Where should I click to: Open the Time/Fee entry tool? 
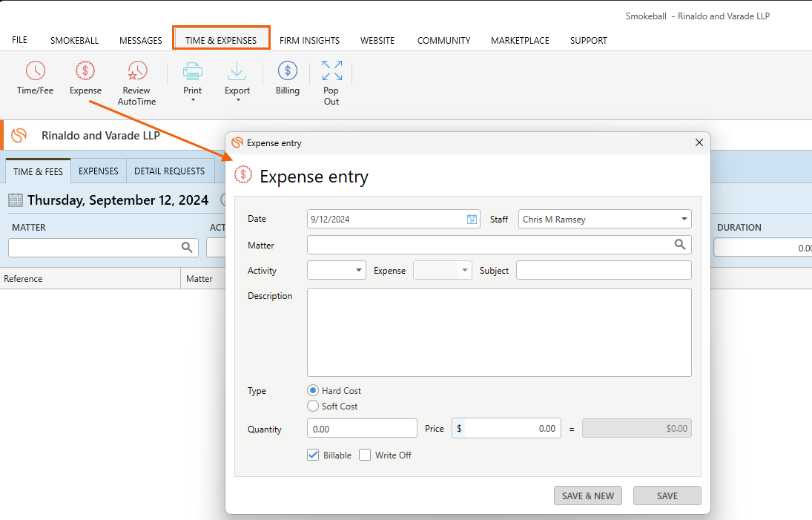click(35, 78)
